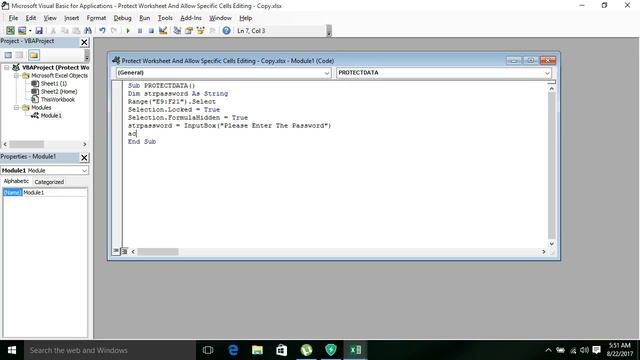Open the Window menu

tap(220, 18)
